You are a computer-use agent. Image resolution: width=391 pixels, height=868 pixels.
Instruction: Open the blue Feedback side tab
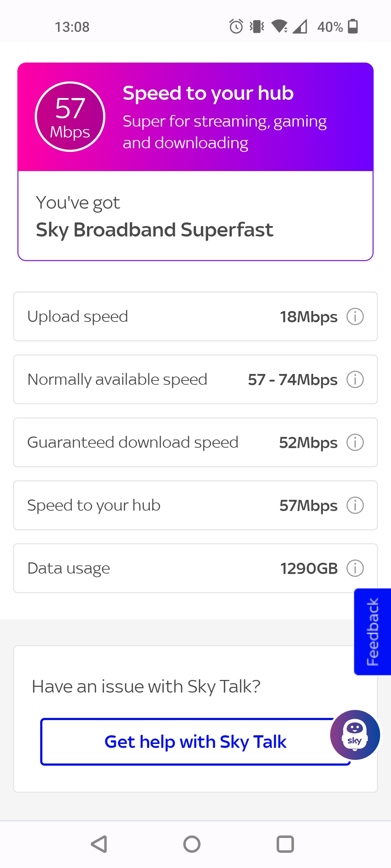click(x=373, y=631)
